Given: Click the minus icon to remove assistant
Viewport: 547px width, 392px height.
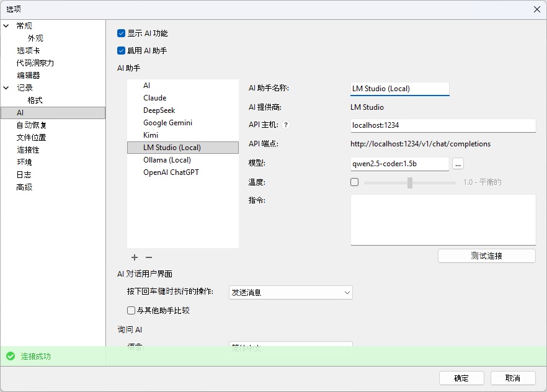Looking at the screenshot, I should (149, 257).
